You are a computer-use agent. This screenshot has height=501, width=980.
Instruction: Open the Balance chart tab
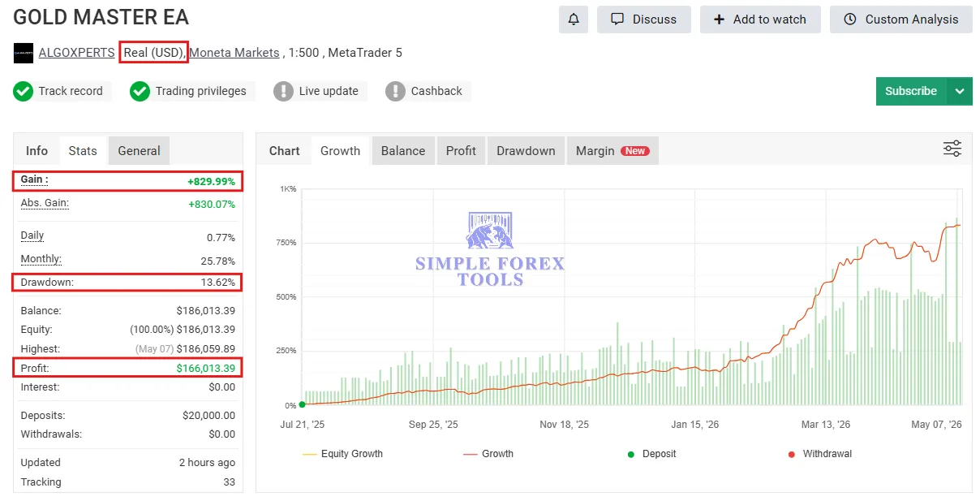pyautogui.click(x=403, y=151)
